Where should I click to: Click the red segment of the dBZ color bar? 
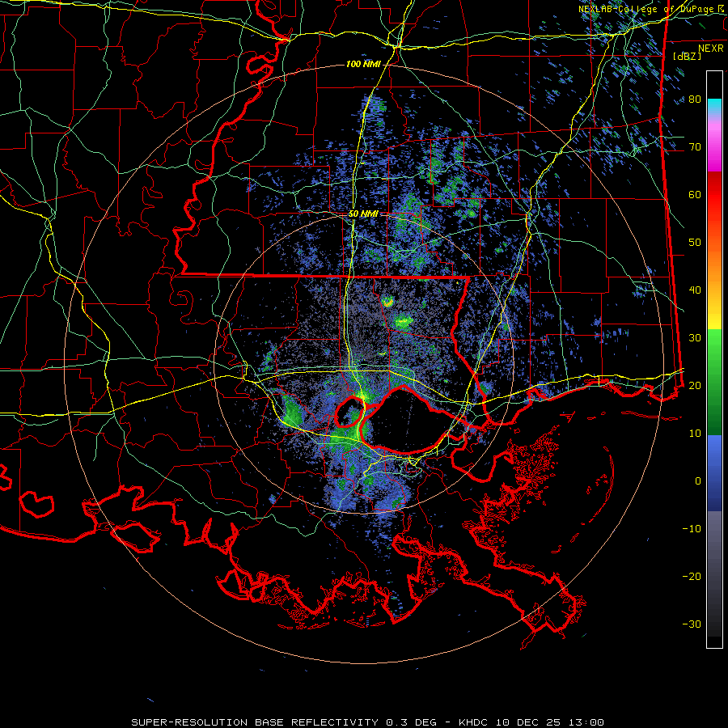[x=714, y=196]
